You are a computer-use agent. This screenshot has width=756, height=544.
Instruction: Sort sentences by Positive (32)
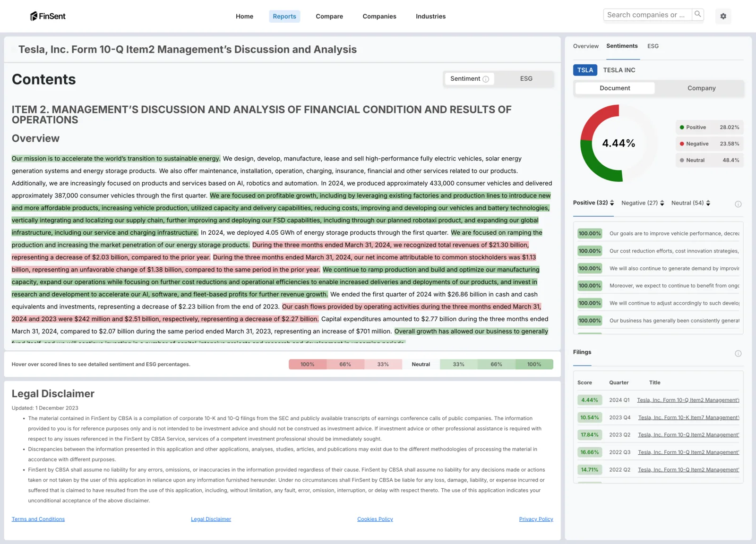tap(593, 203)
